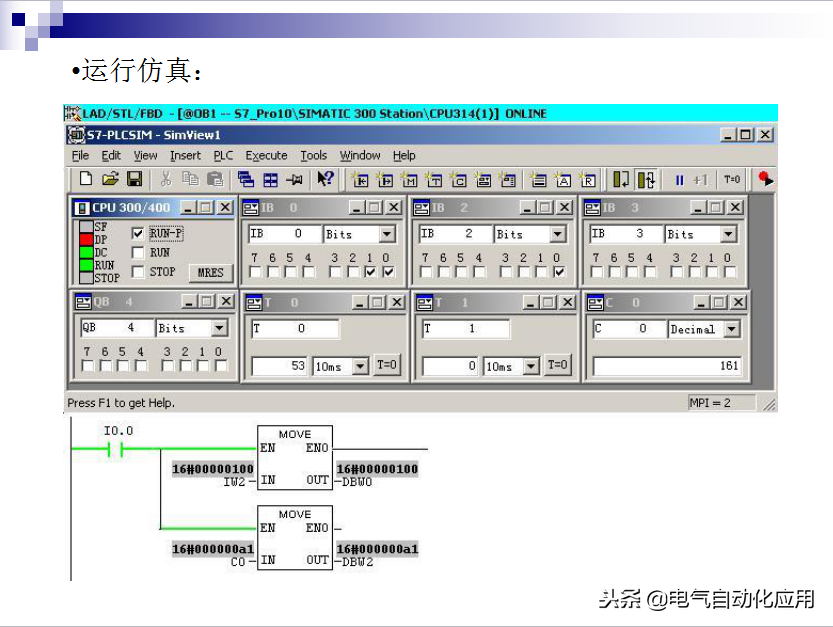Click the T 1 timer value field showing 0

[x=450, y=366]
